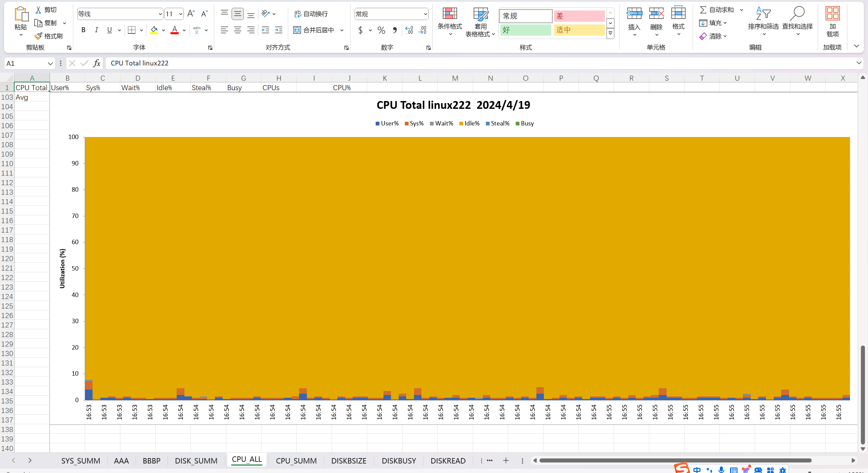The image size is (868, 473).
Task: Expand the Name Box dropdown
Action: pyautogui.click(x=50, y=63)
